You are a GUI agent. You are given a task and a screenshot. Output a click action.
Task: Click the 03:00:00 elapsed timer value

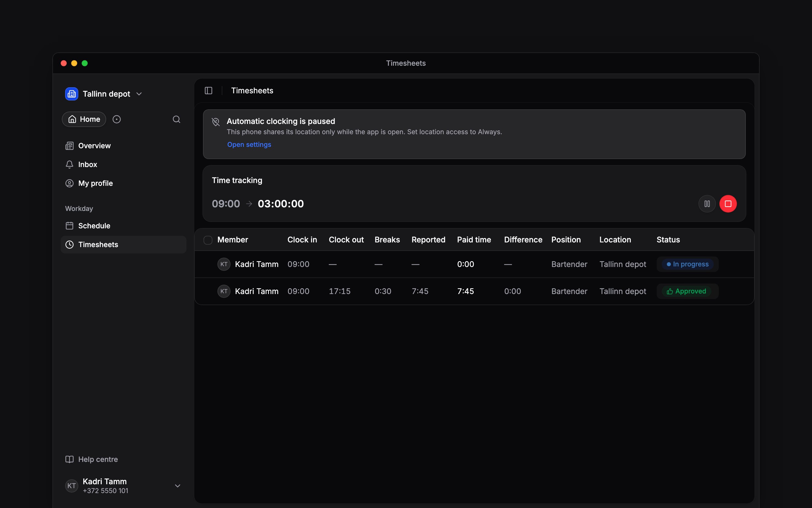281,203
